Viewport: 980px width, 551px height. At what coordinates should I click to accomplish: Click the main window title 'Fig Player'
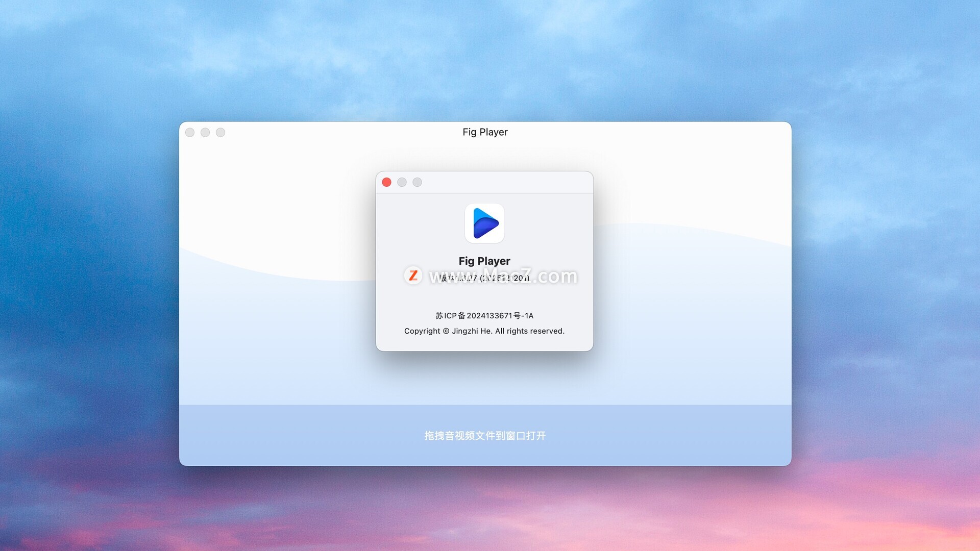[485, 132]
